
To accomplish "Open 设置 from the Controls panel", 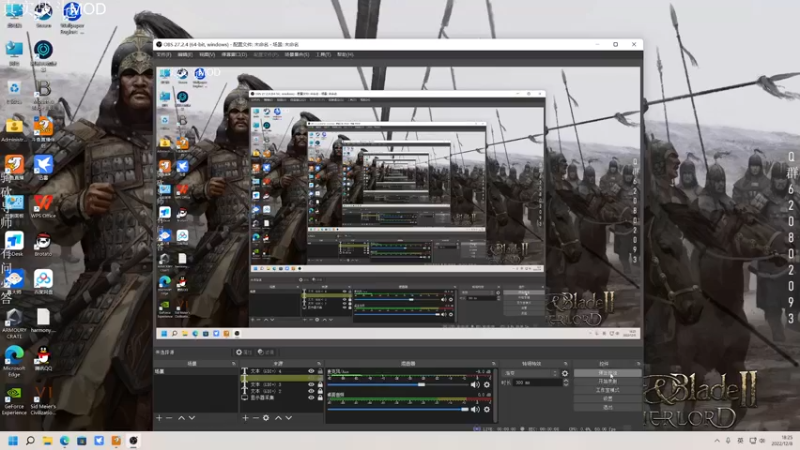I will pos(607,399).
